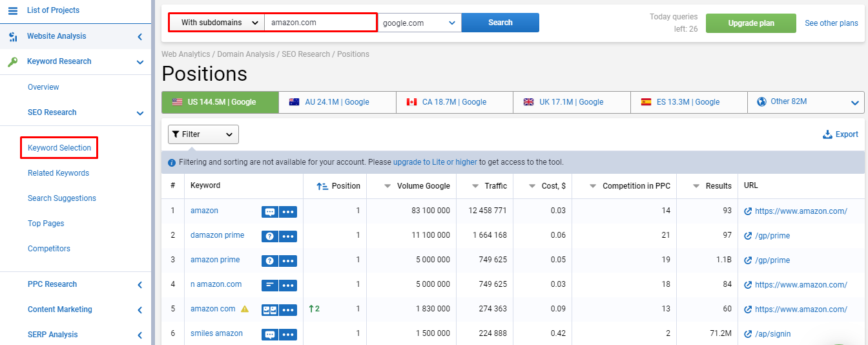Viewport: 868px width, 345px height.
Task: Switch to the UK 17.1M Google tab
Action: pos(572,102)
